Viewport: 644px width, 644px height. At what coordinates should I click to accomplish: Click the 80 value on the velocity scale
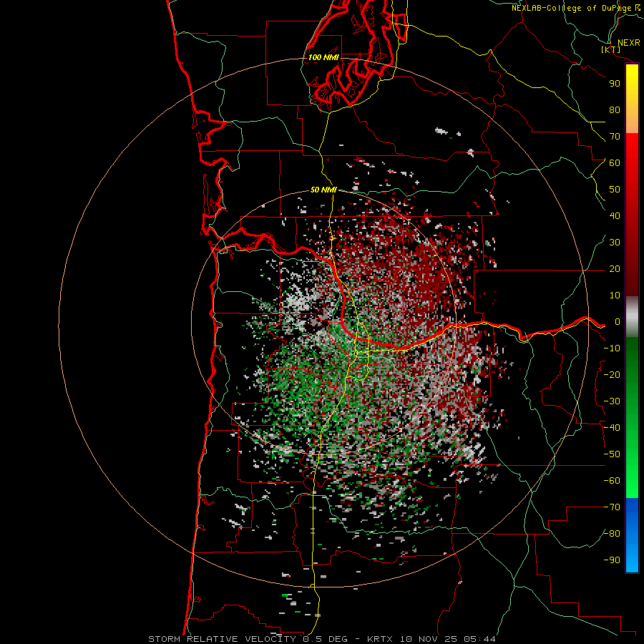tap(615, 110)
